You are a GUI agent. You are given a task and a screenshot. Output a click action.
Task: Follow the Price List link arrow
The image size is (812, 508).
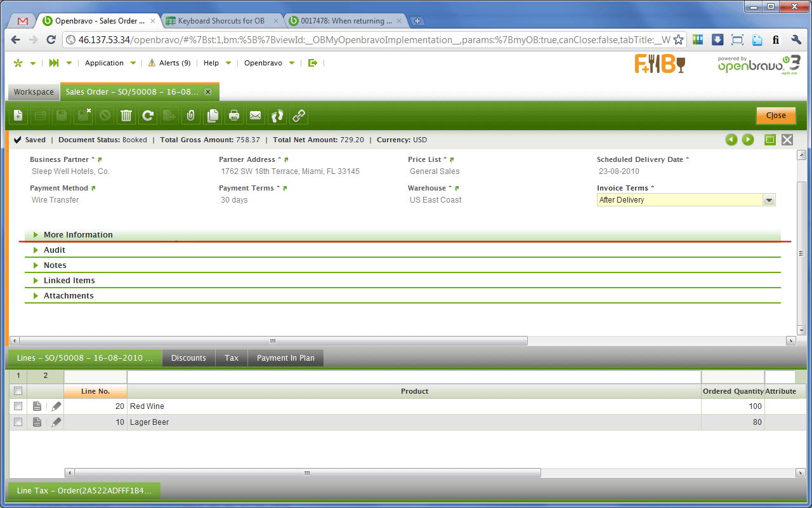(x=452, y=159)
